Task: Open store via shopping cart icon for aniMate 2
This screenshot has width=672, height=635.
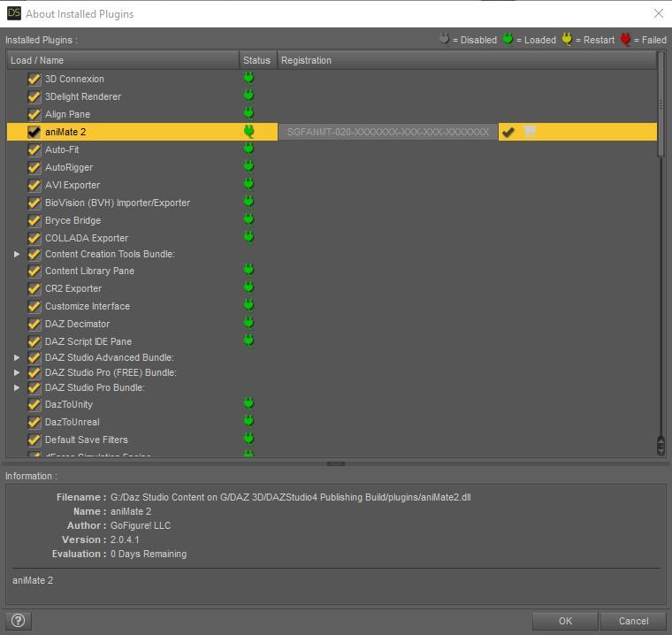Action: [531, 132]
